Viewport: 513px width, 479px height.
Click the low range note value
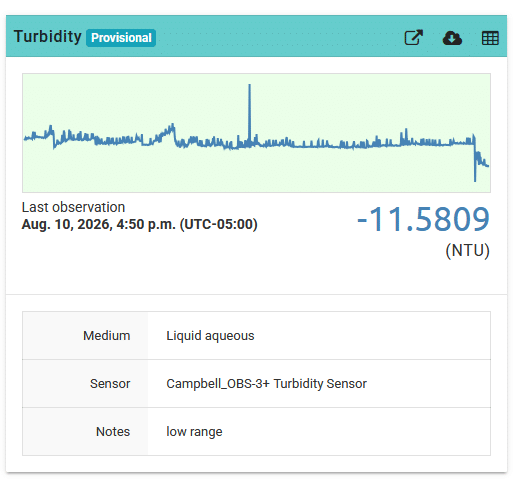(194, 432)
